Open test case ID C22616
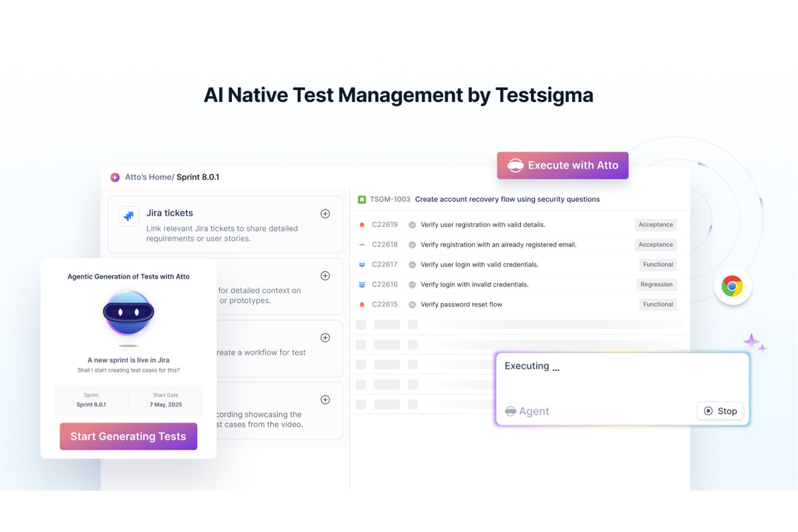 (384, 285)
